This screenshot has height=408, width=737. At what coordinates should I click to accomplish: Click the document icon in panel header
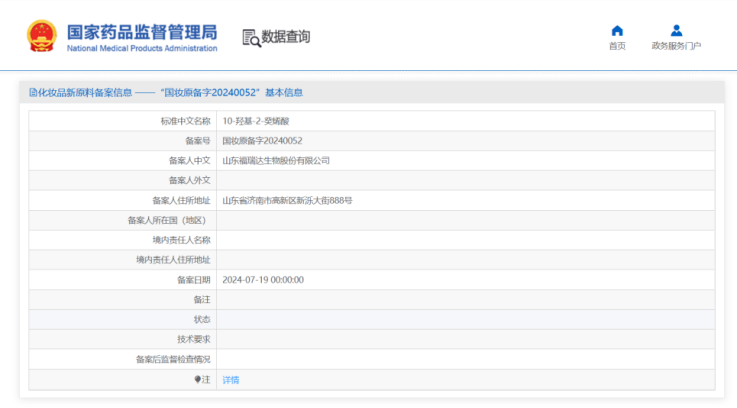tap(32, 93)
